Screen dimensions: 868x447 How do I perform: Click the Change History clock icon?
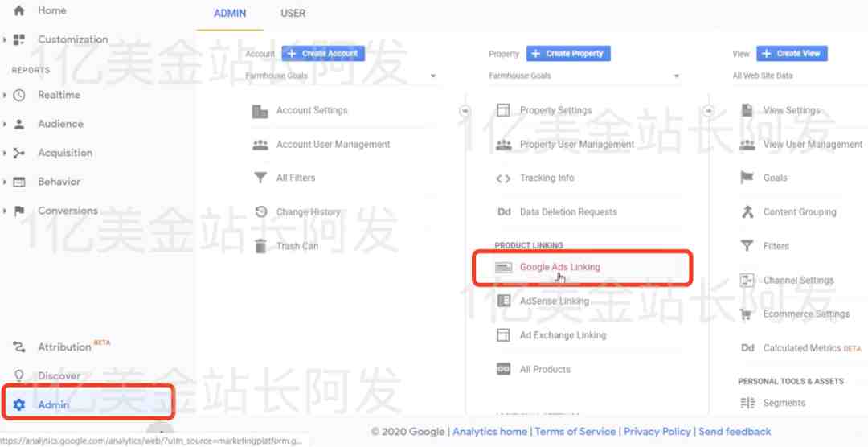coord(260,212)
